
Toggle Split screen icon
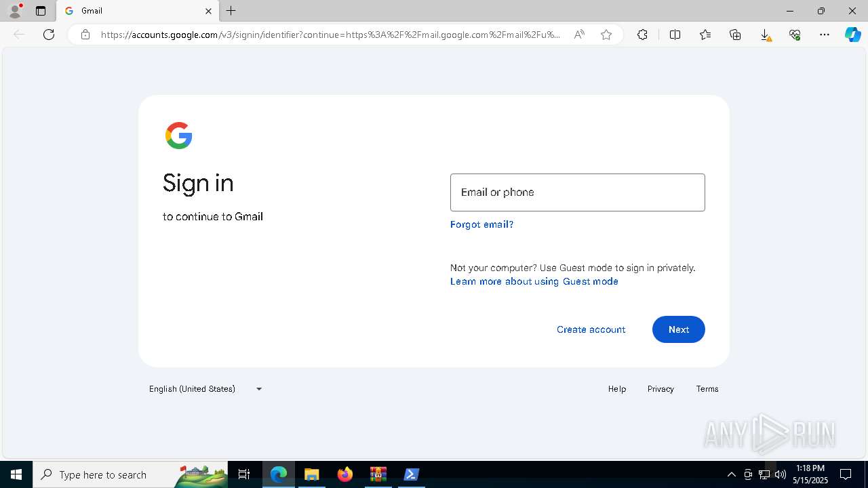(675, 35)
